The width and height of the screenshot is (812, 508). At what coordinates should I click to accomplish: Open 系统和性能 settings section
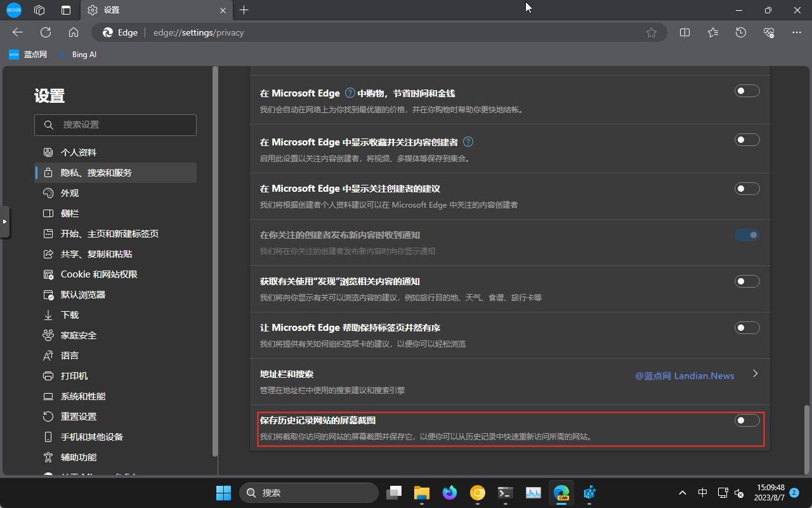(x=115, y=396)
